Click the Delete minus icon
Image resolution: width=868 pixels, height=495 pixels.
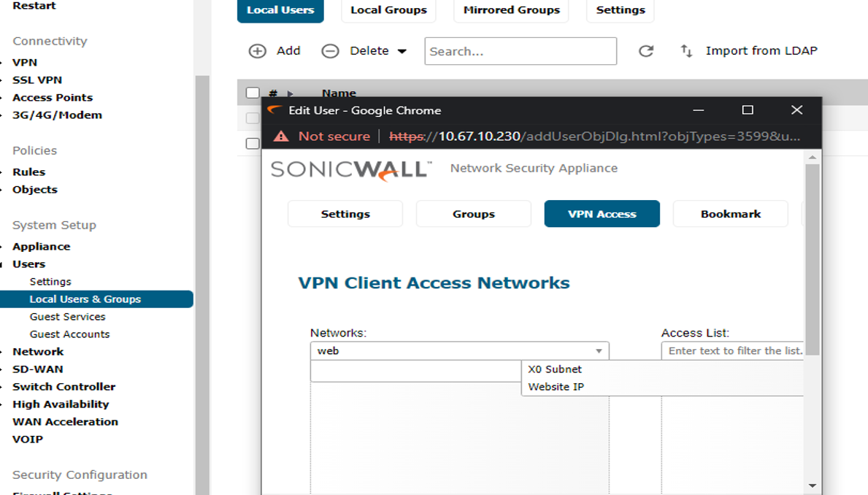coord(330,51)
